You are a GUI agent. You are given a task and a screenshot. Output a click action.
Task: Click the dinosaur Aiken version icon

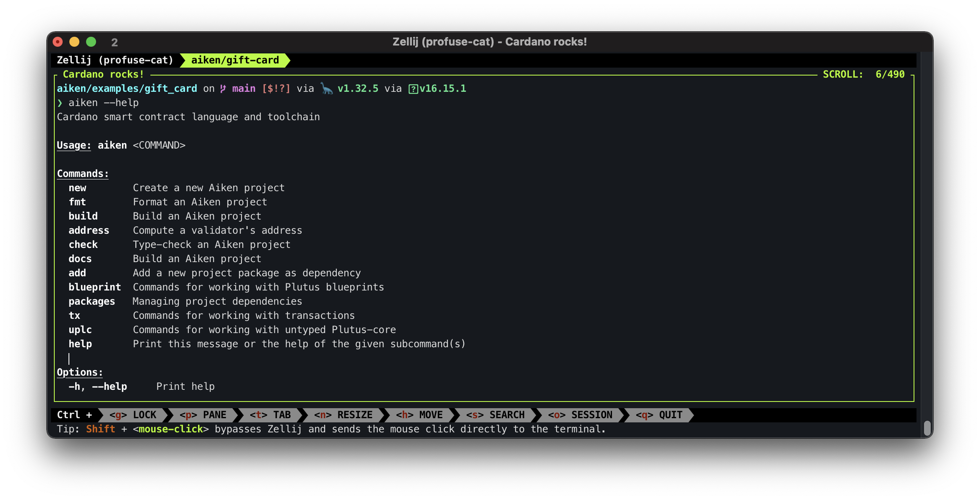point(327,88)
